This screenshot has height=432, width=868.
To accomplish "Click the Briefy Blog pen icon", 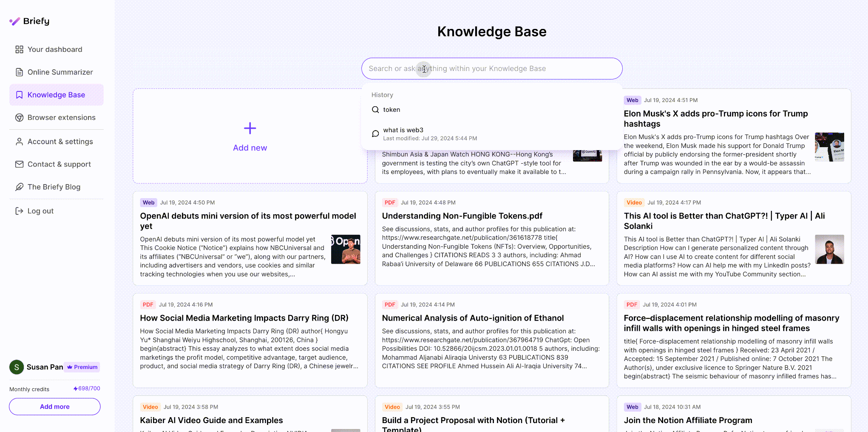I will click(x=19, y=187).
